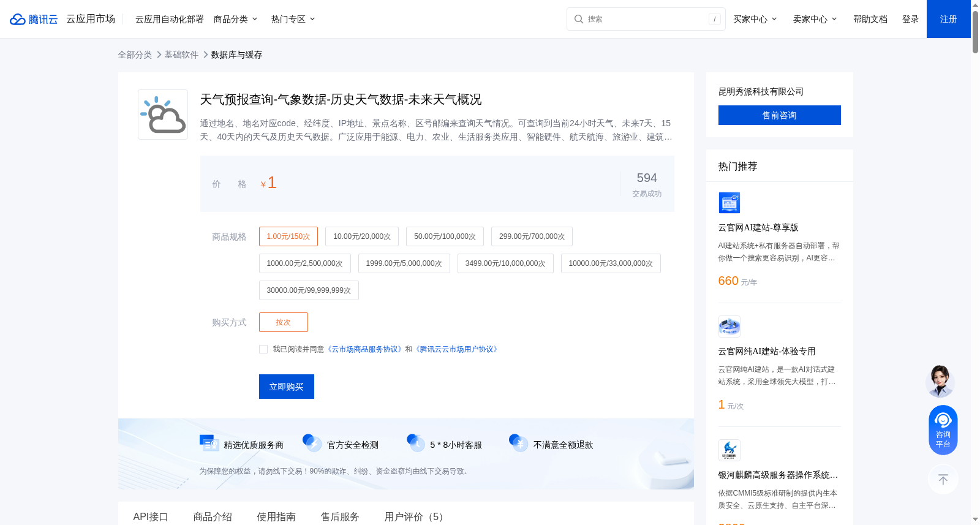Image resolution: width=980 pixels, height=525 pixels.
Task: Click vendor name 昆明秀派科技有限公司
Action: pyautogui.click(x=761, y=91)
